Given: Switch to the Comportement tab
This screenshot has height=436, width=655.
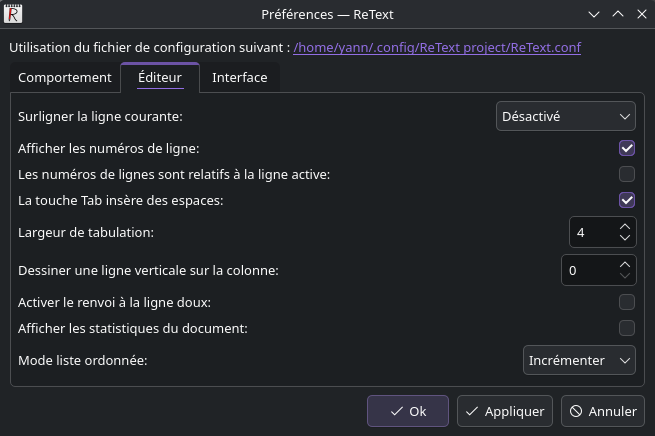Looking at the screenshot, I should click(x=65, y=77).
